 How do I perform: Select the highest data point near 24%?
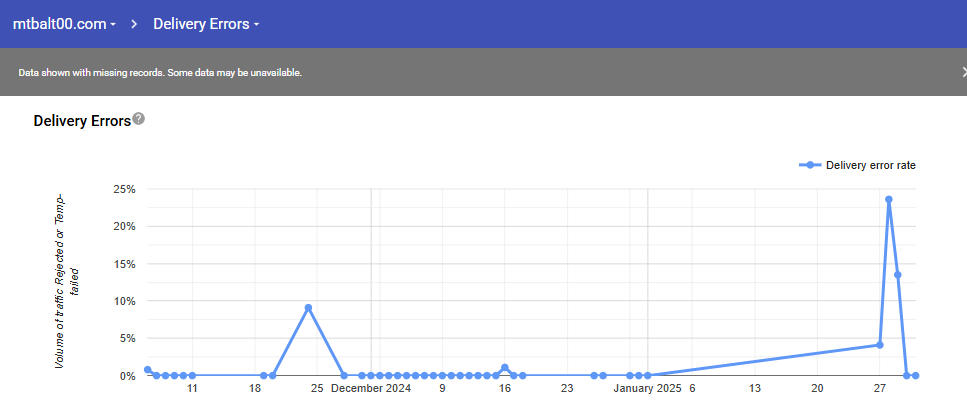pos(888,199)
